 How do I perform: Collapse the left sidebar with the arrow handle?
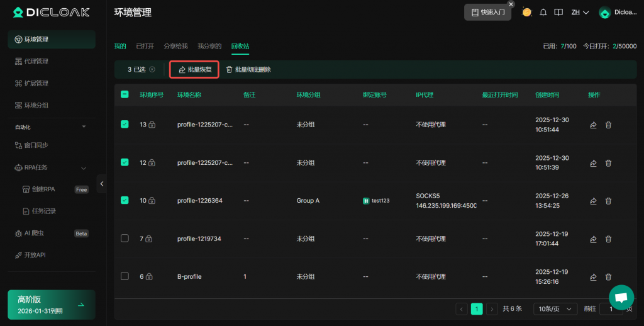[102, 183]
